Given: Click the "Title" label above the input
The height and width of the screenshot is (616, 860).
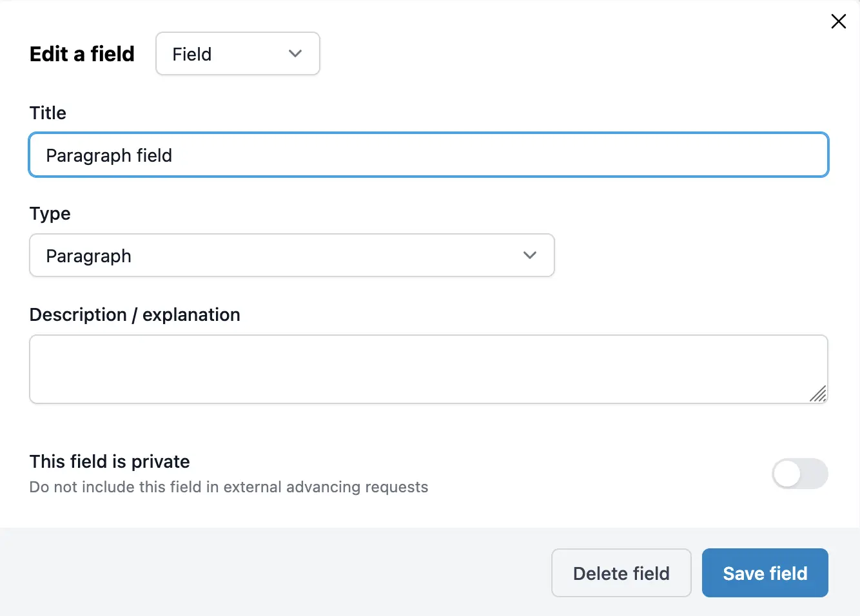Looking at the screenshot, I should [48, 113].
